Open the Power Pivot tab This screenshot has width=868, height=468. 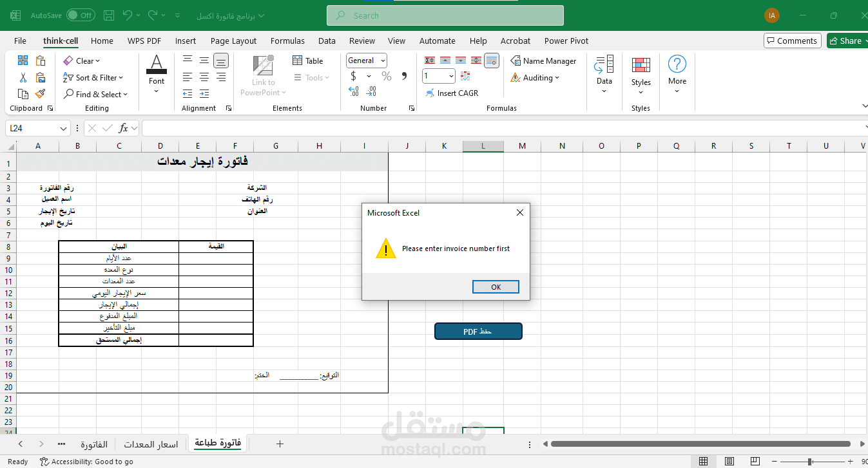click(566, 41)
